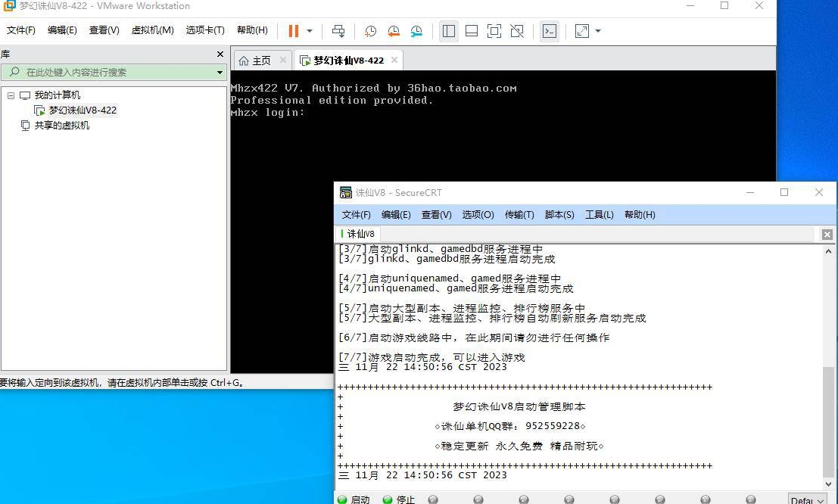The height and width of the screenshot is (504, 838).
Task: Open the VMware 查看(V) menu
Action: 104,30
